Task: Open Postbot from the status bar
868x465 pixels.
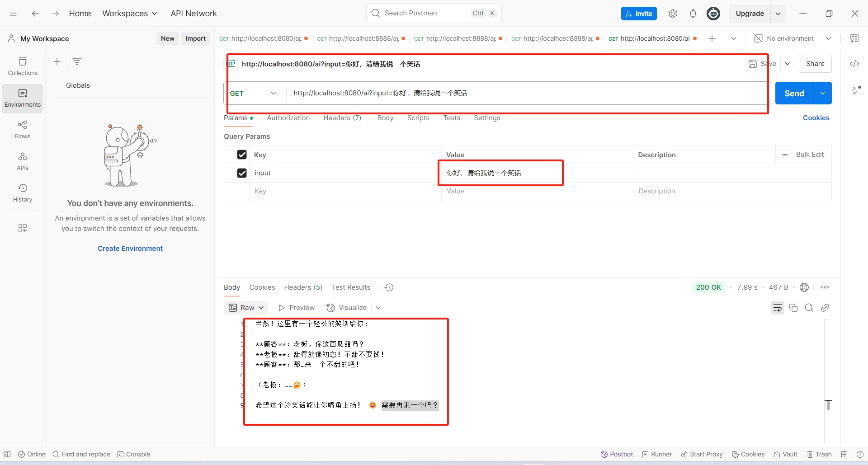Action: click(x=617, y=454)
